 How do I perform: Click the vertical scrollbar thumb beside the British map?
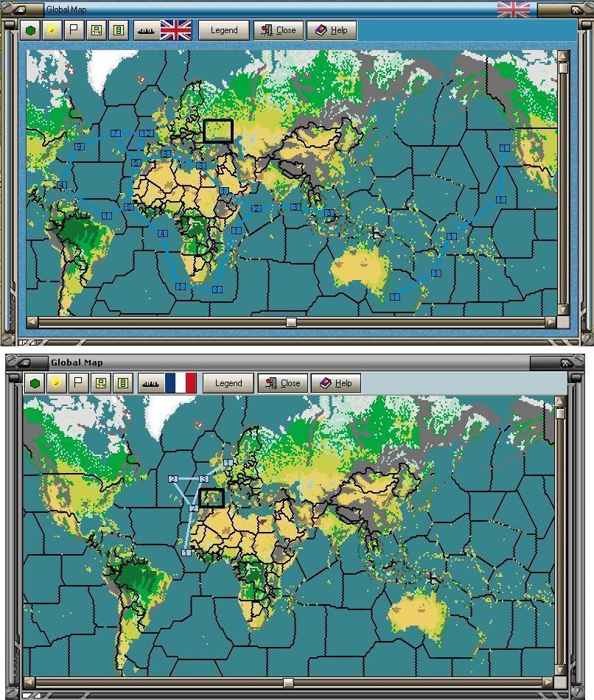pyautogui.click(x=563, y=68)
